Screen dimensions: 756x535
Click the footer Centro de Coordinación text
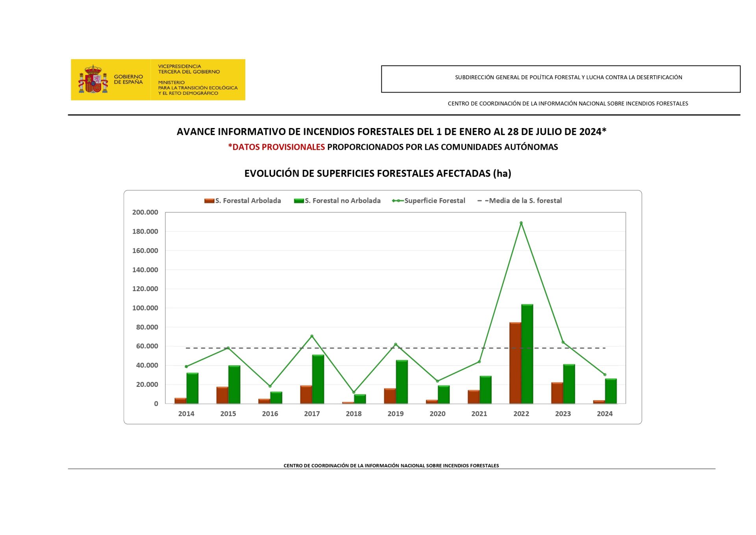point(391,466)
